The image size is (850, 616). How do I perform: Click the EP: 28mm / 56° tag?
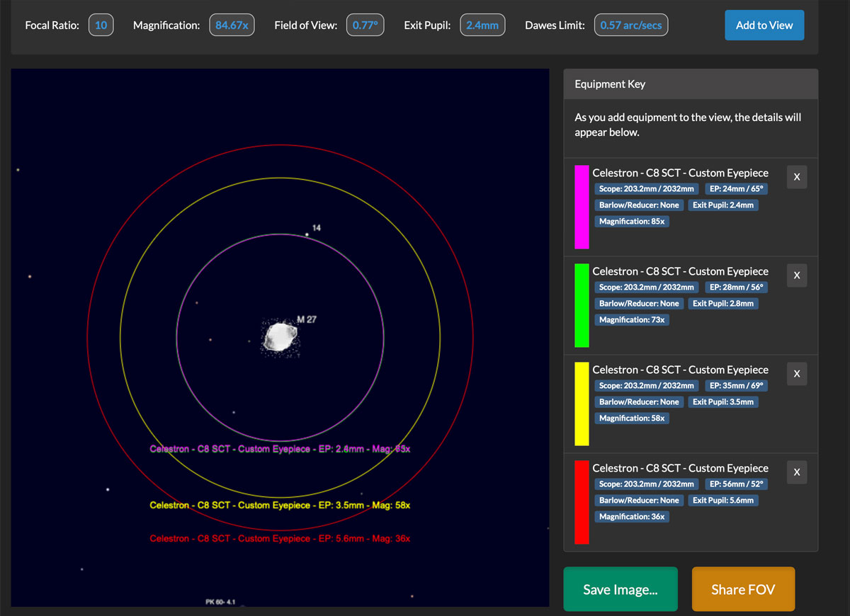click(x=736, y=287)
